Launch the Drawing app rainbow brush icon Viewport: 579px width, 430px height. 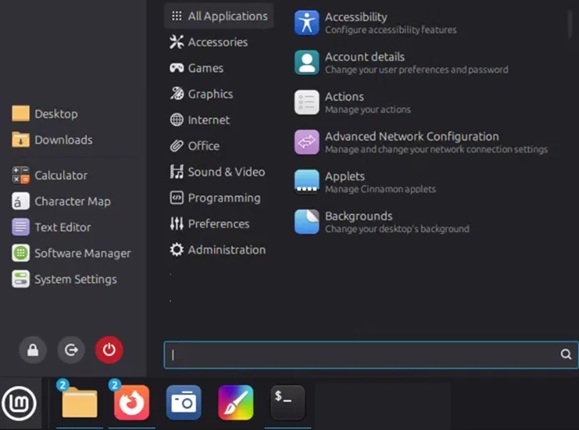236,403
